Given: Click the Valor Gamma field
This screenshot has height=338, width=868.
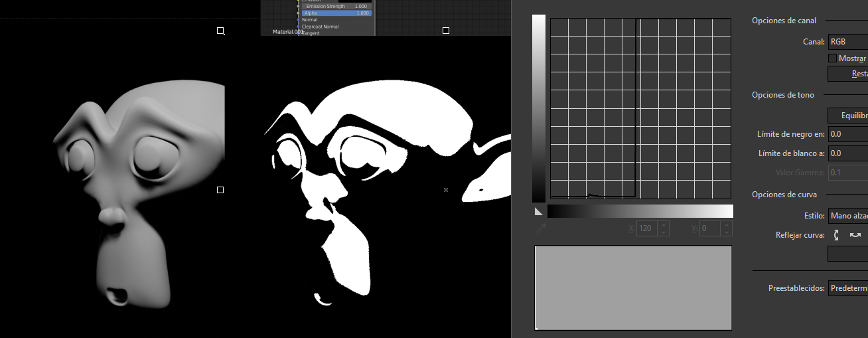Looking at the screenshot, I should (847, 173).
